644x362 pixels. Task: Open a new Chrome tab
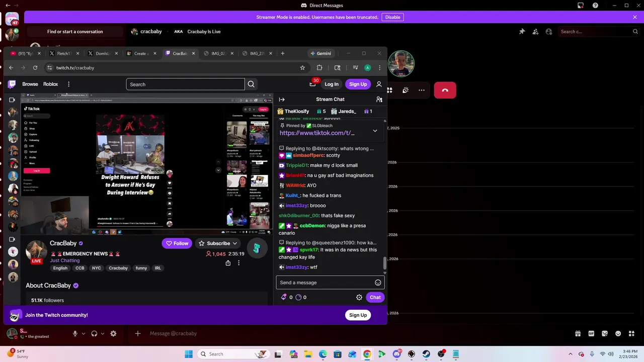pyautogui.click(x=282, y=53)
